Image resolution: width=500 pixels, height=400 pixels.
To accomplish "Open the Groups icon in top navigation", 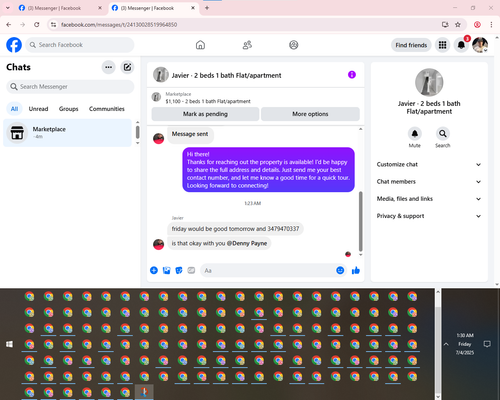I will pyautogui.click(x=294, y=45).
